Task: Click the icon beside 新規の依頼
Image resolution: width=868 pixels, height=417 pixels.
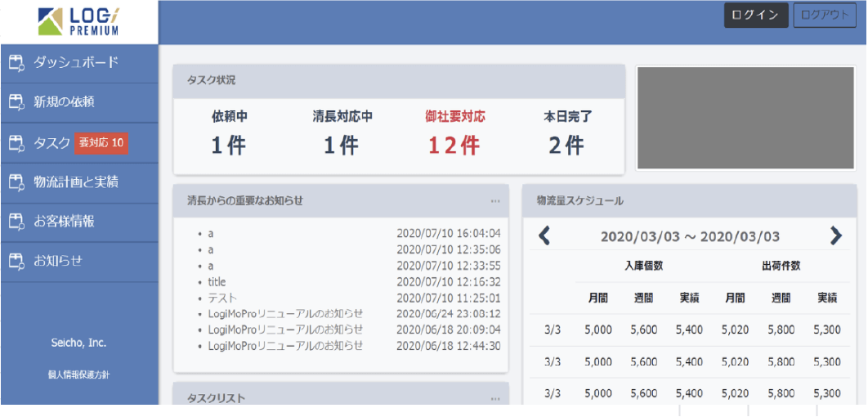Action: [x=17, y=102]
